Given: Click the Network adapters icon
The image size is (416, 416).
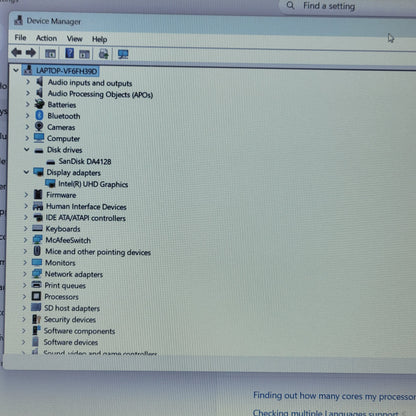Looking at the screenshot, I should pyautogui.click(x=37, y=273).
